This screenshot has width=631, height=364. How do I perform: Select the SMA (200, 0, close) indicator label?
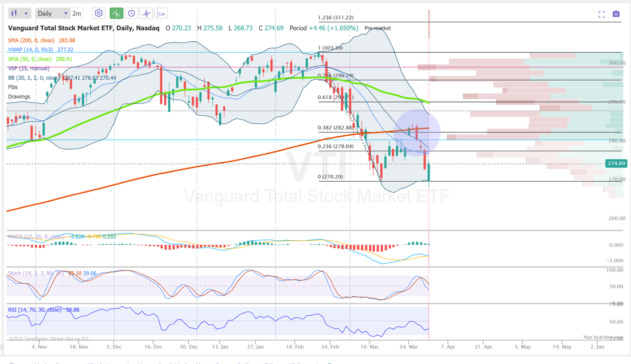pyautogui.click(x=31, y=40)
